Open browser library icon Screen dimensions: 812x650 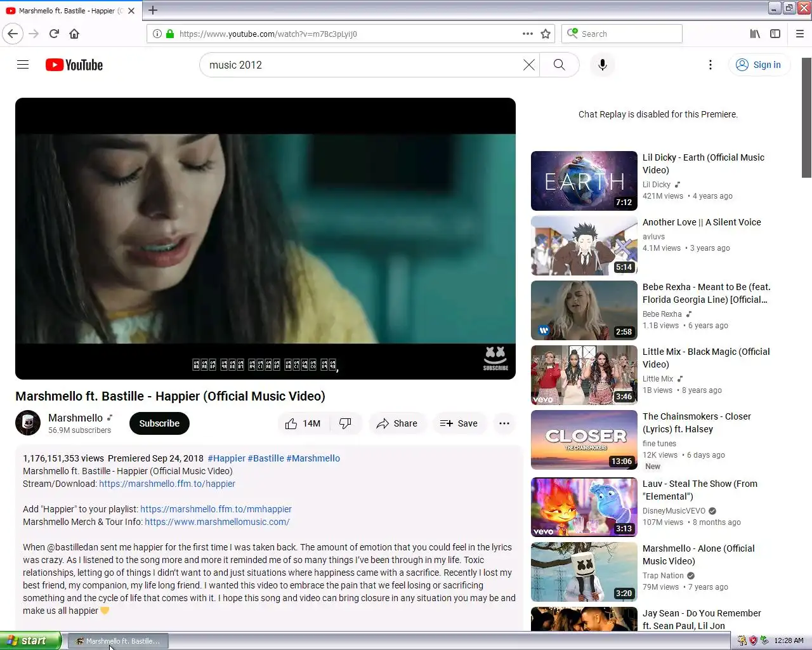(755, 34)
